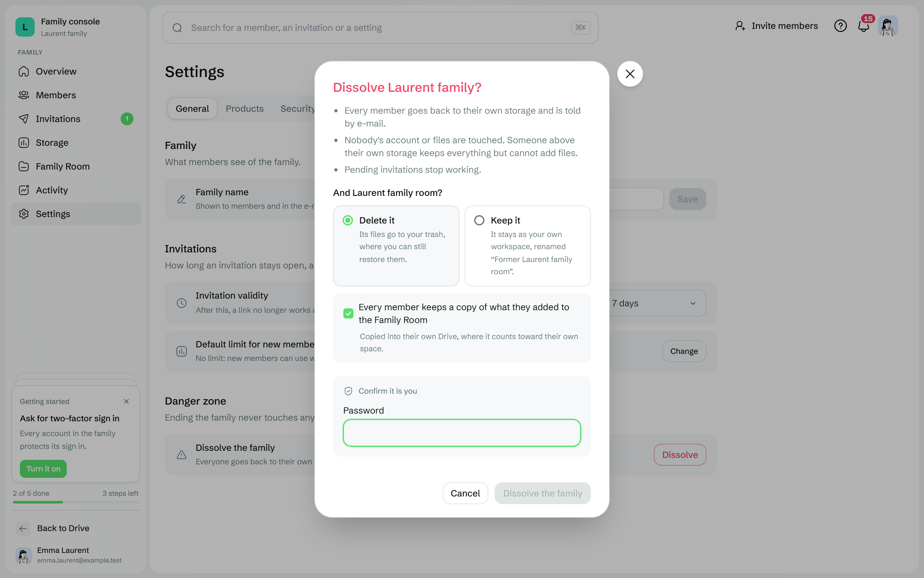Click the Change button for default limit
Image resolution: width=924 pixels, height=578 pixels.
[684, 351]
